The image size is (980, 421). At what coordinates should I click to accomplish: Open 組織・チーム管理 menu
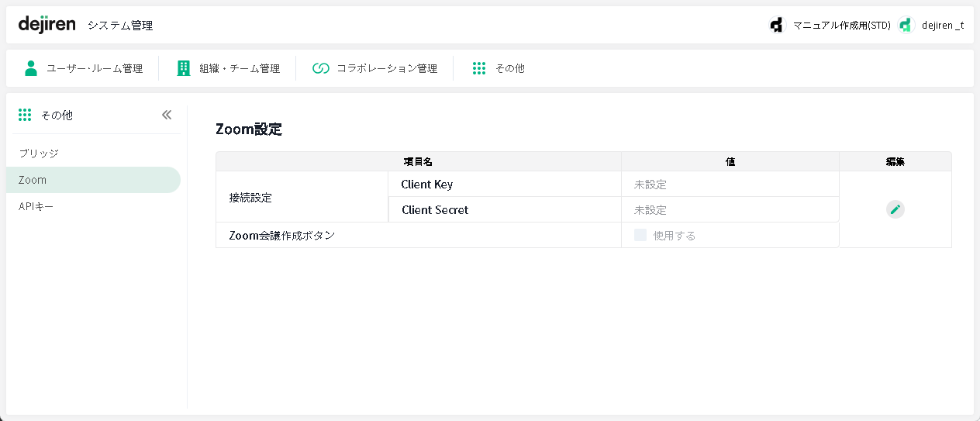(x=240, y=68)
